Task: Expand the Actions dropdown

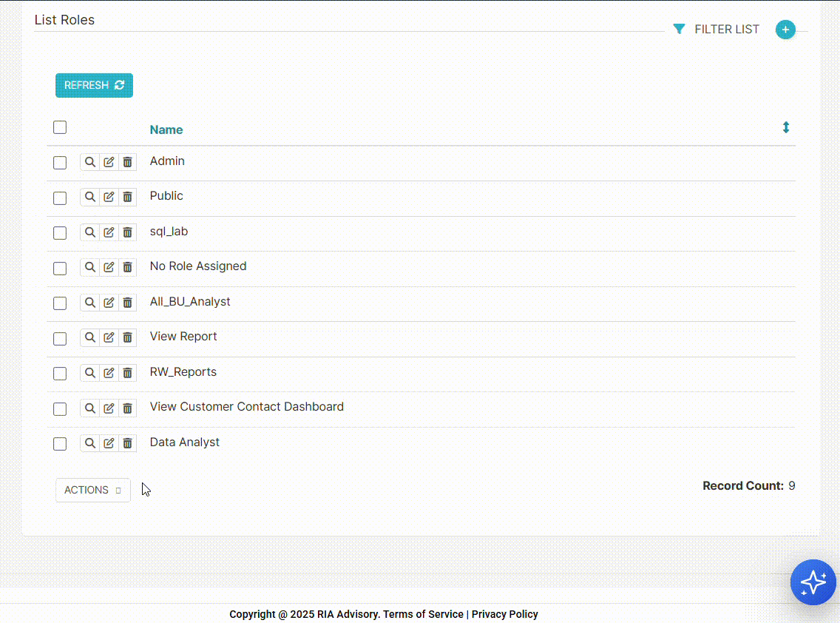Action: (x=93, y=490)
